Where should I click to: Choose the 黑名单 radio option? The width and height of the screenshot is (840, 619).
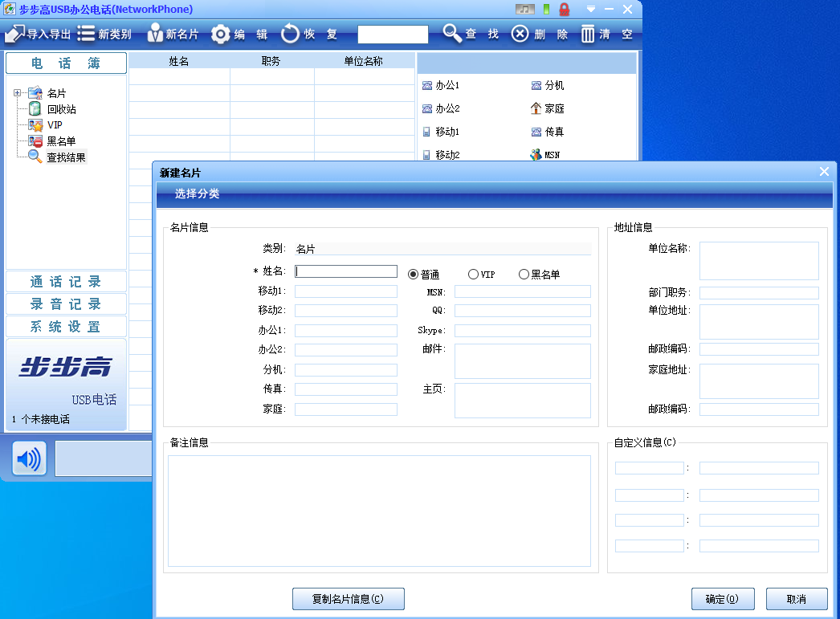tap(524, 275)
